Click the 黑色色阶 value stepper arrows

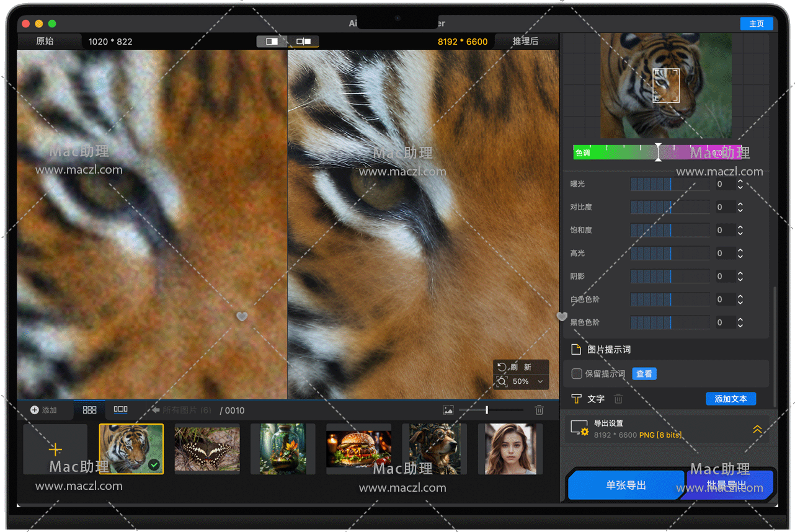[x=740, y=322]
